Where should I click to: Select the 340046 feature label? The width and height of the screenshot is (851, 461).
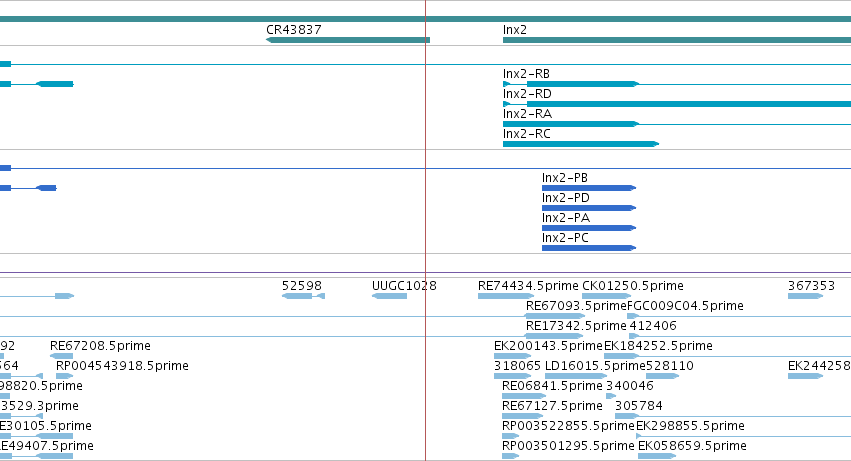coord(630,387)
